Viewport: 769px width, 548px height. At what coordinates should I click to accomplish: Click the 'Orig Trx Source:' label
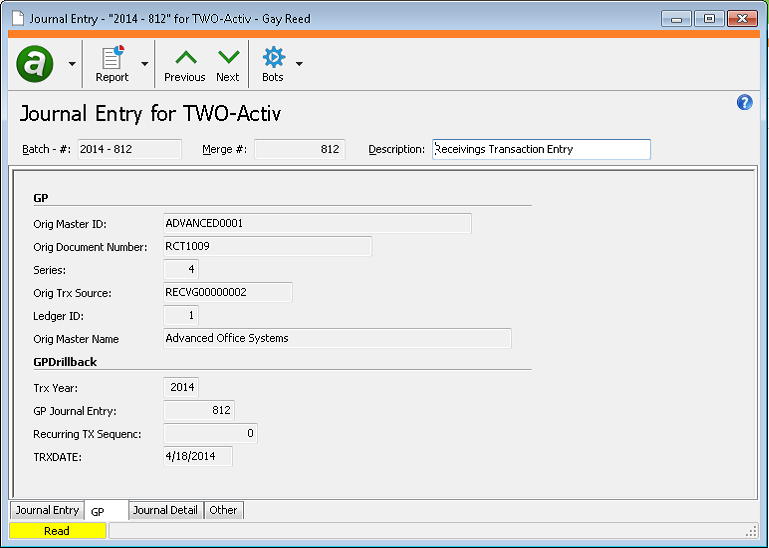72,293
